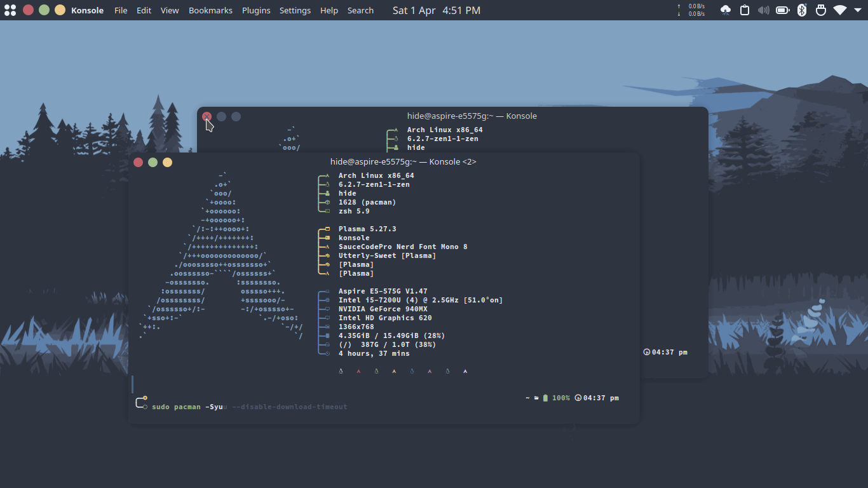This screenshot has width=868, height=488.
Task: Click theme icon beside Utterly-Sweet [Plasma]
Action: click(327, 255)
